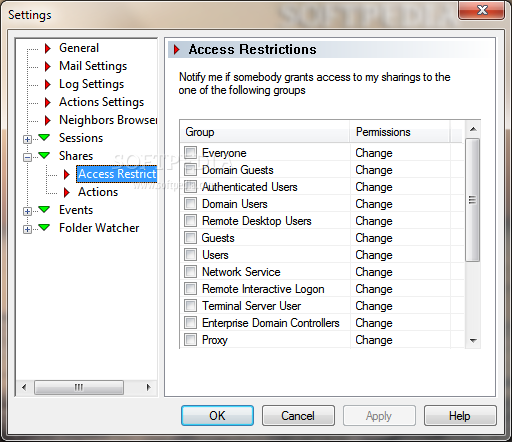This screenshot has width=512, height=442.
Task: Click the green triangle icon beside Events
Action: [44, 209]
